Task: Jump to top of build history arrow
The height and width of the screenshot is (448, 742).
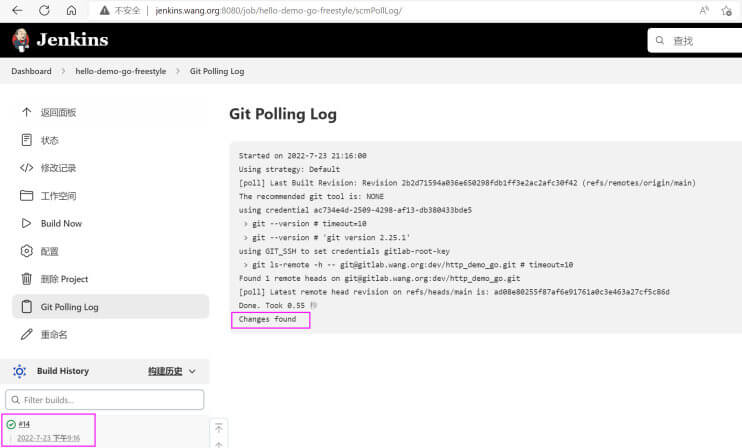Action: click(219, 428)
